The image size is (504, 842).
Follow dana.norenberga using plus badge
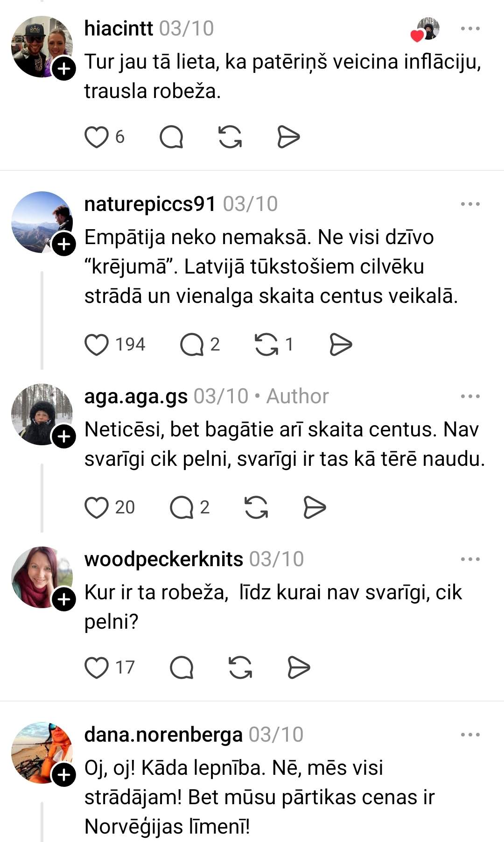coord(64,775)
